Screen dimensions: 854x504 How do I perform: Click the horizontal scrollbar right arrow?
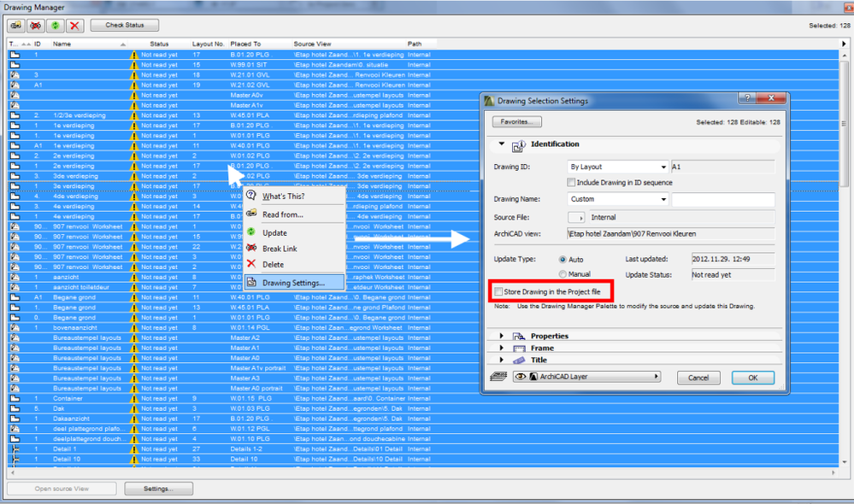(833, 472)
